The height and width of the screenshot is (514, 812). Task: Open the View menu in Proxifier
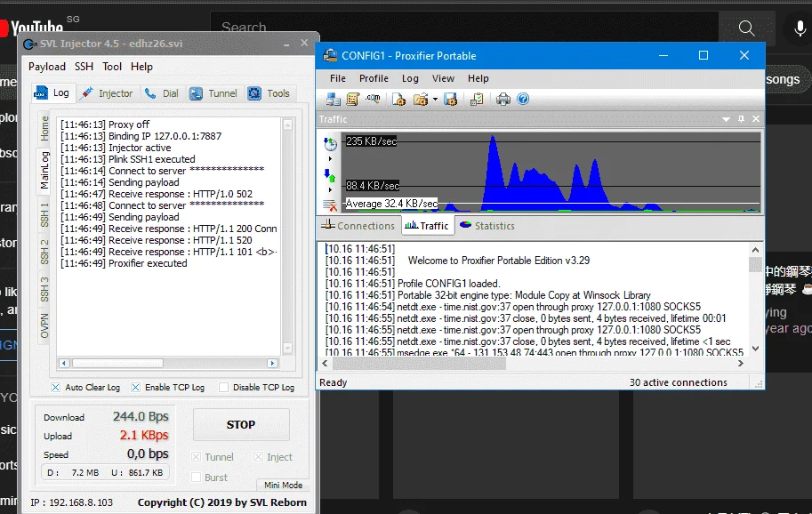(x=443, y=78)
